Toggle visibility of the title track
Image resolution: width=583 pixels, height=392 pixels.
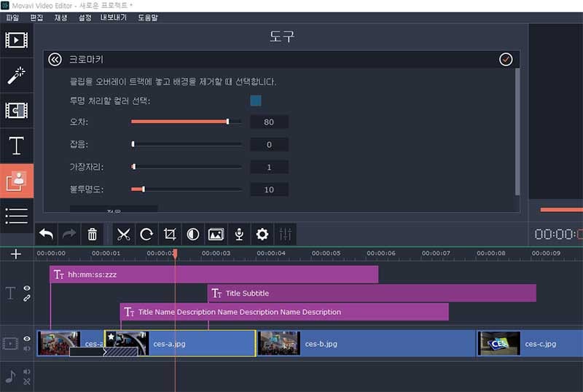tap(27, 289)
